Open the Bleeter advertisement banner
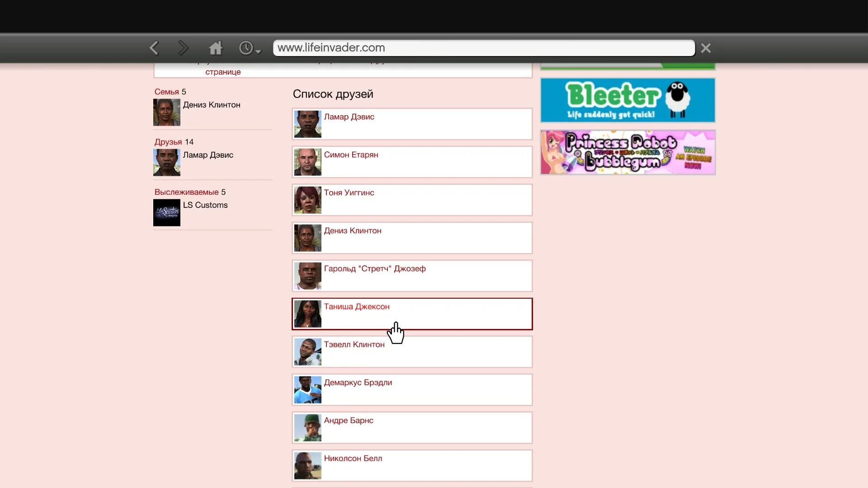This screenshot has width=868, height=488. [x=627, y=100]
